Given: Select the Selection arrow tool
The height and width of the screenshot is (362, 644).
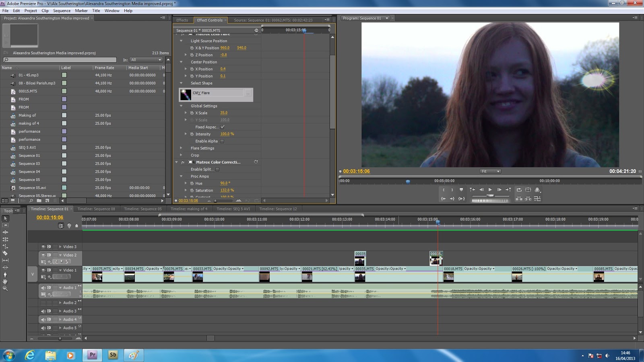Looking at the screenshot, I should pos(5,218).
